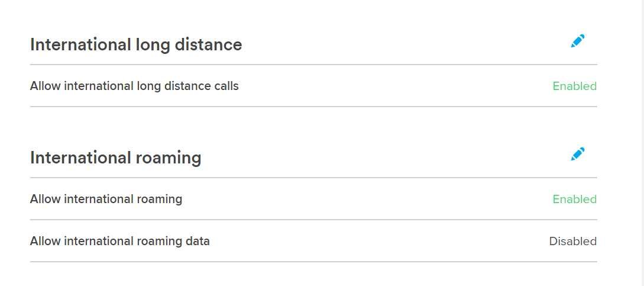Select the International long distance section heading
Image resolution: width=644 pixels, height=286 pixels.
click(136, 44)
